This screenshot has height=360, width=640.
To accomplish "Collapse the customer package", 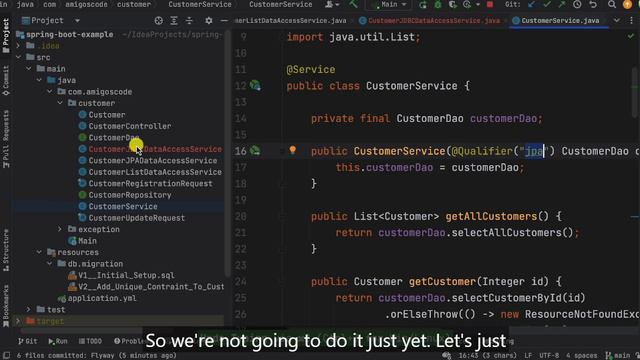I will 60,103.
